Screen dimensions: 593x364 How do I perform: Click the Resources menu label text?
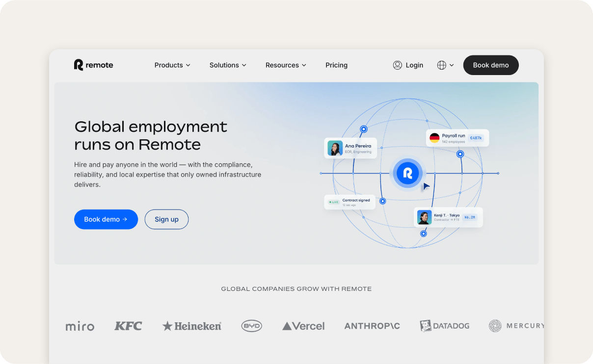pyautogui.click(x=282, y=65)
